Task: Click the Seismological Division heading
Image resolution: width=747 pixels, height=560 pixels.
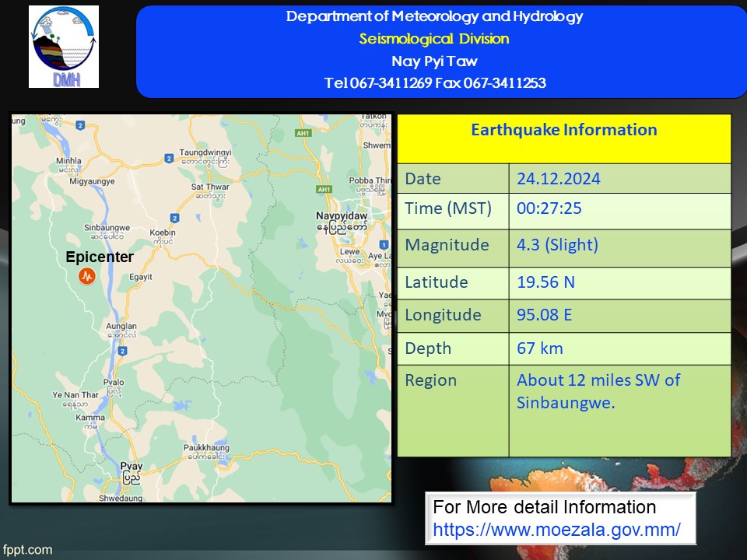Action: 434,39
